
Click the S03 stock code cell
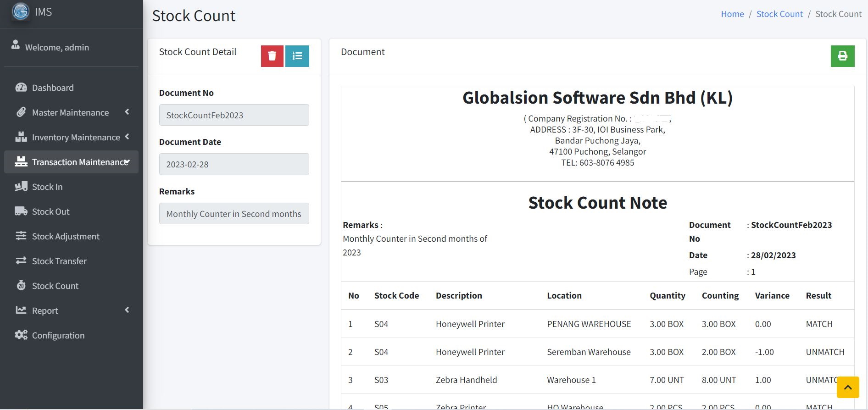click(381, 380)
